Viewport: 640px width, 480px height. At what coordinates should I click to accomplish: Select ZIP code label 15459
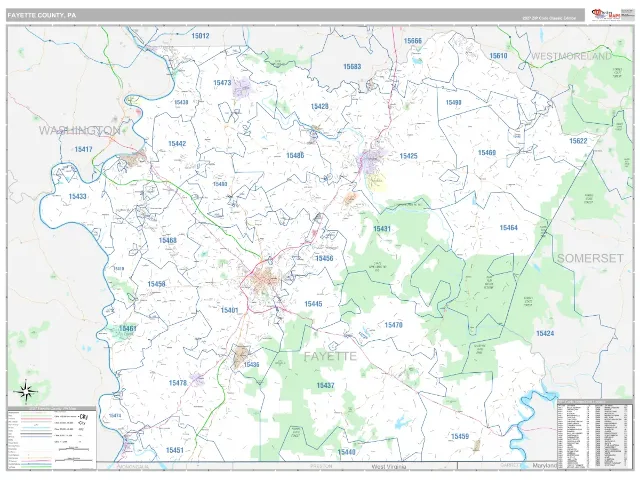click(460, 437)
